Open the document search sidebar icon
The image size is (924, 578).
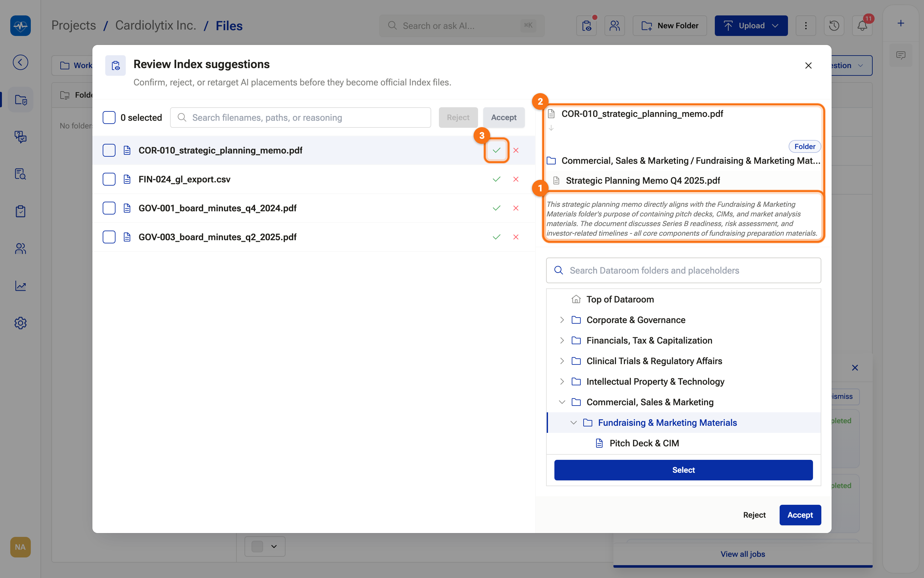click(20, 174)
